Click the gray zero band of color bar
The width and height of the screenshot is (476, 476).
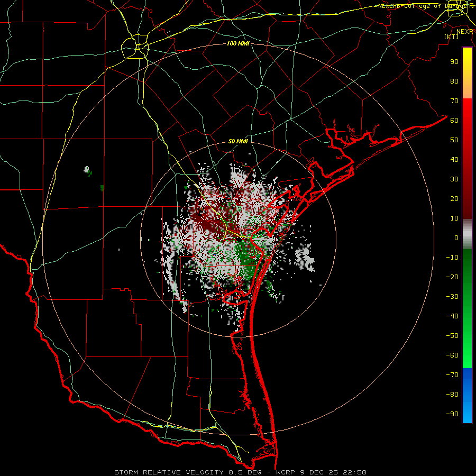[x=467, y=234]
